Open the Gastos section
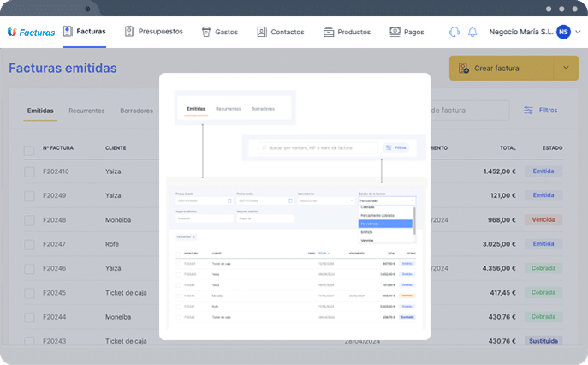Screen dimensions: 588x365 click(220, 32)
